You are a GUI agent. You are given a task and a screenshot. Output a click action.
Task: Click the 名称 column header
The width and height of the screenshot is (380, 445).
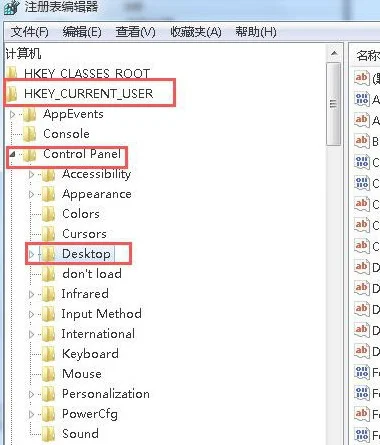(x=366, y=55)
